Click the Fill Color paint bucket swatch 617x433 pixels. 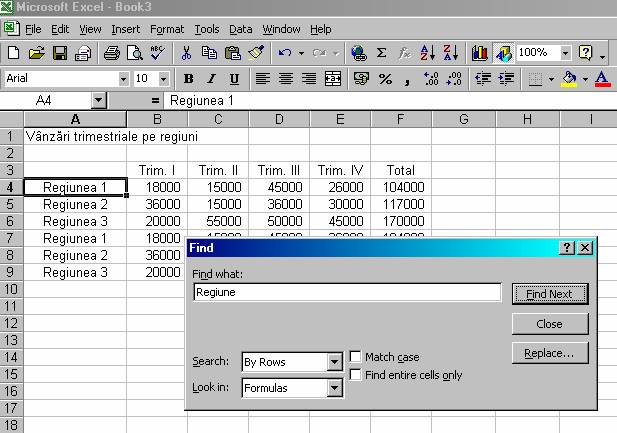(x=569, y=78)
